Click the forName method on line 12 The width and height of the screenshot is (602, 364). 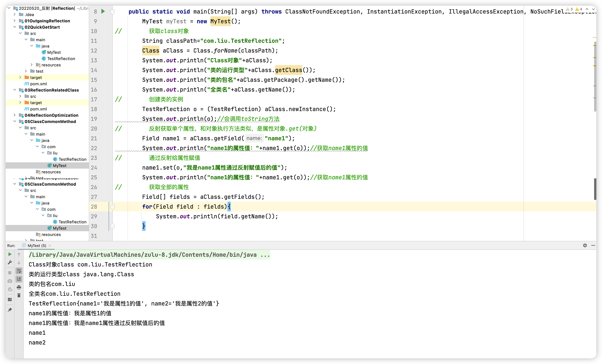[225, 50]
